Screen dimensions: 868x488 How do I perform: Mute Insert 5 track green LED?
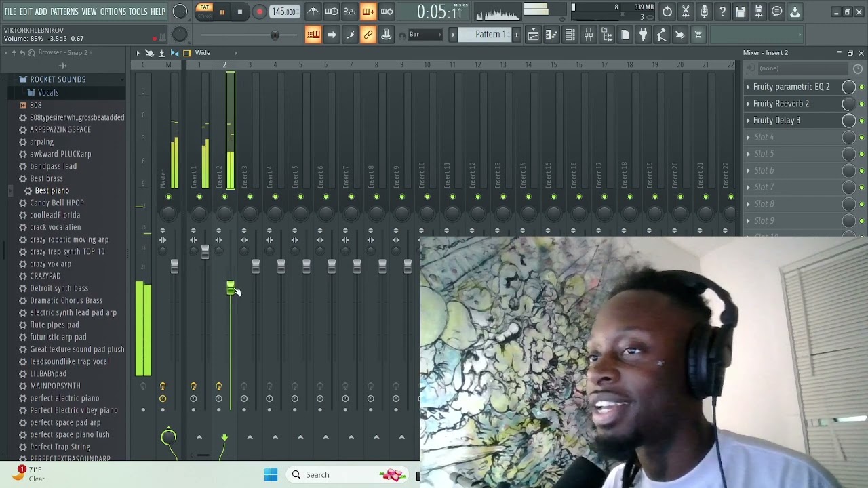tap(300, 197)
